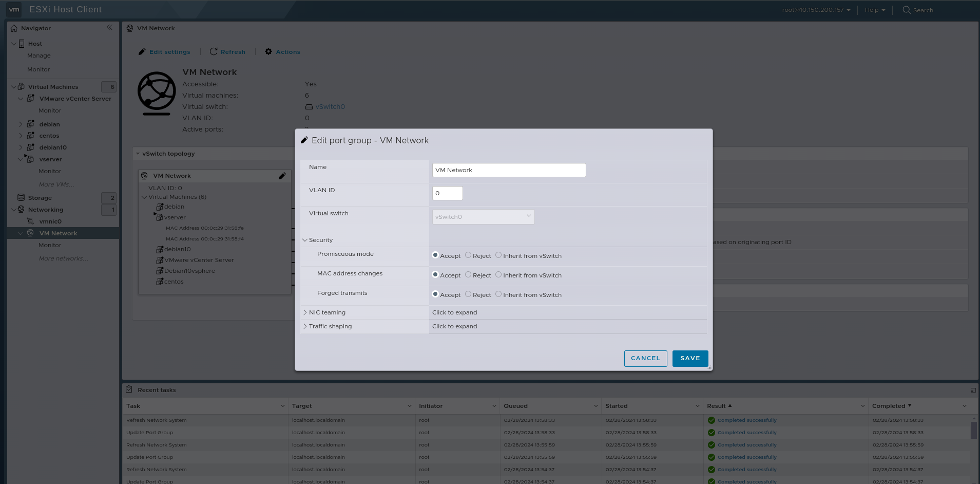This screenshot has height=484, width=980.
Task: Click the VLAN ID input field
Action: click(x=447, y=193)
